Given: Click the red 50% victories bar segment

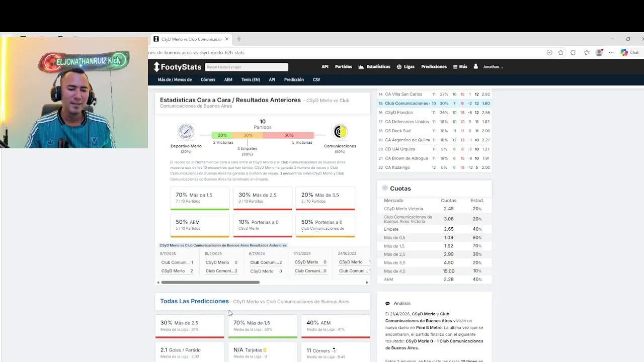Looking at the screenshot, I should [x=289, y=135].
